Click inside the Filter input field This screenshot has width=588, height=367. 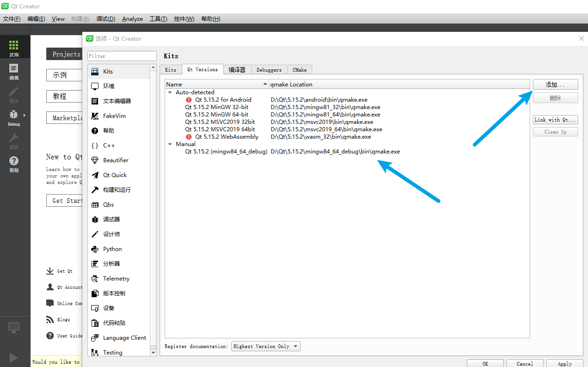click(x=122, y=55)
